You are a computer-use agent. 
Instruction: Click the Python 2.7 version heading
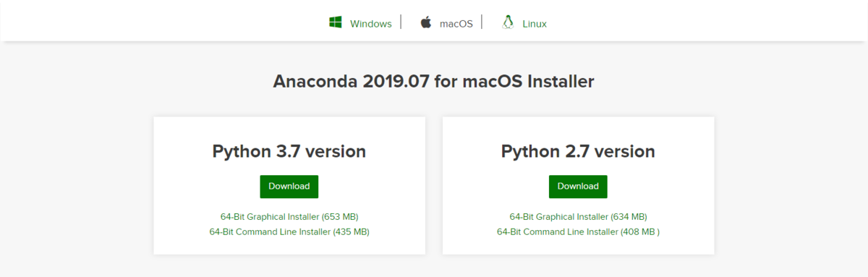click(x=578, y=152)
